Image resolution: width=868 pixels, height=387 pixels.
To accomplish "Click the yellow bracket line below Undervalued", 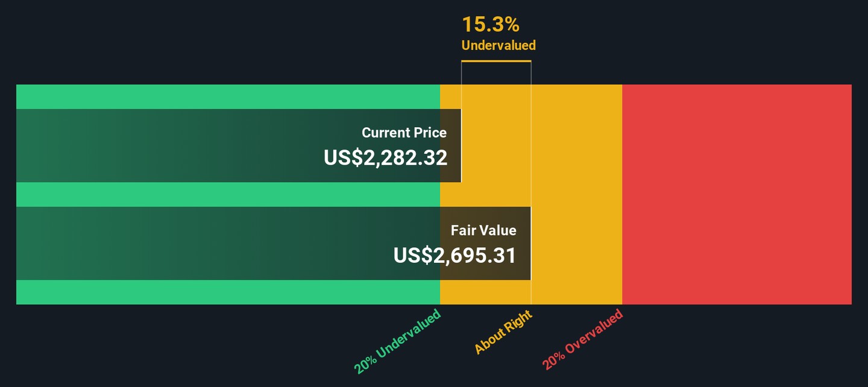I will [x=496, y=61].
